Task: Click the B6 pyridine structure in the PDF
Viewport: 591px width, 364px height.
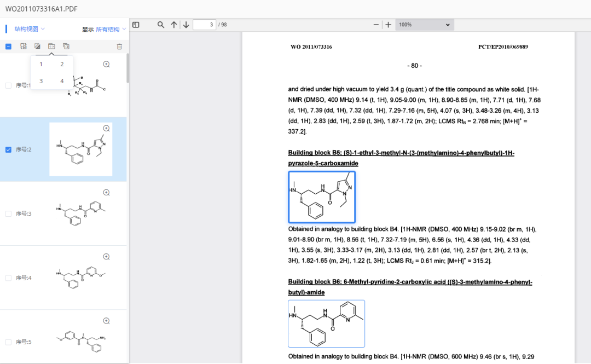Action: coord(326,323)
